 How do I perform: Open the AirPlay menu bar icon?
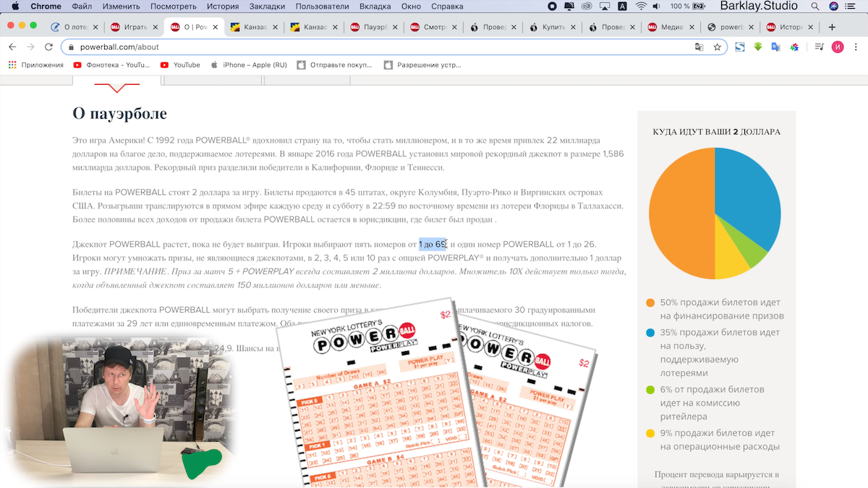(604, 7)
